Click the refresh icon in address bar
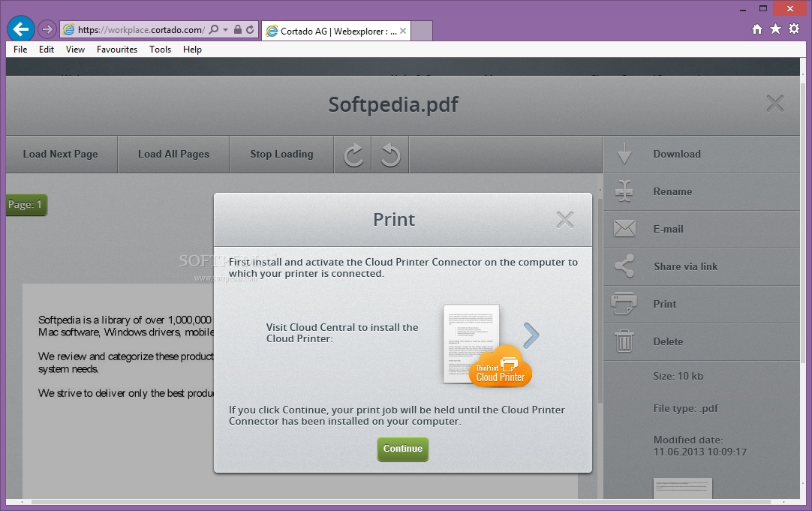 pos(250,29)
